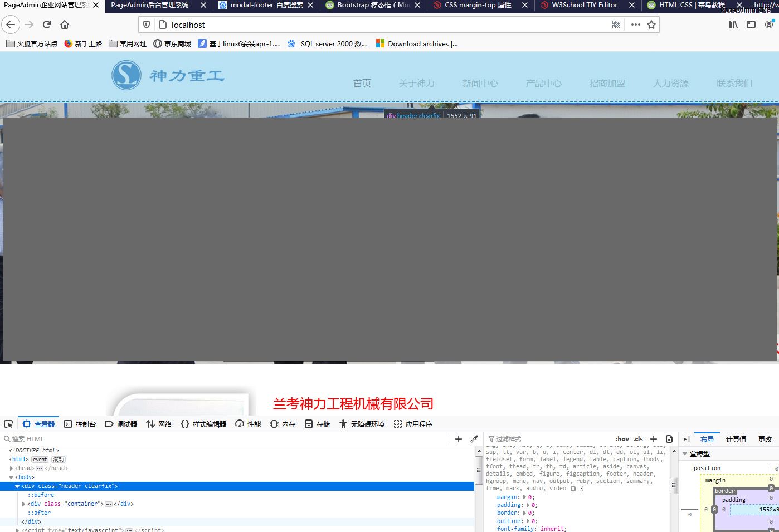Expand the script text/javascript node

tap(17, 530)
